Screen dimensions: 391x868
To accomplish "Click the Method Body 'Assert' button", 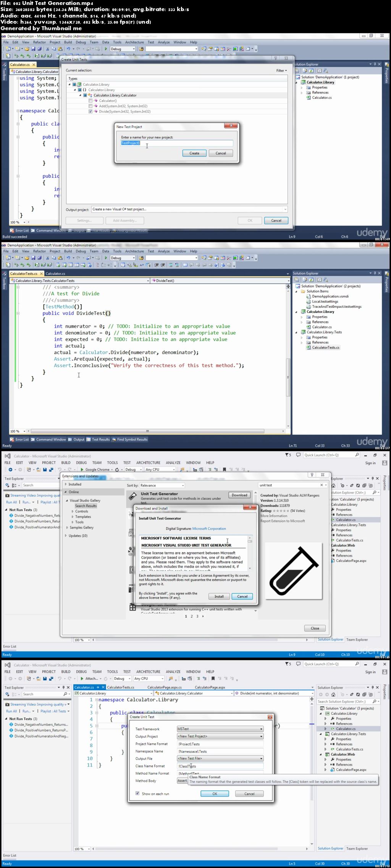I will click(183, 781).
